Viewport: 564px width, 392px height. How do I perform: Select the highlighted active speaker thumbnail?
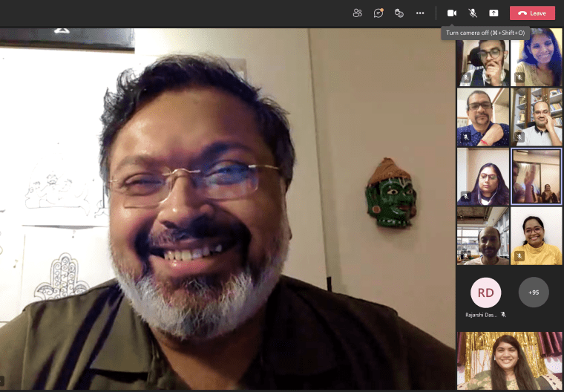coord(536,177)
